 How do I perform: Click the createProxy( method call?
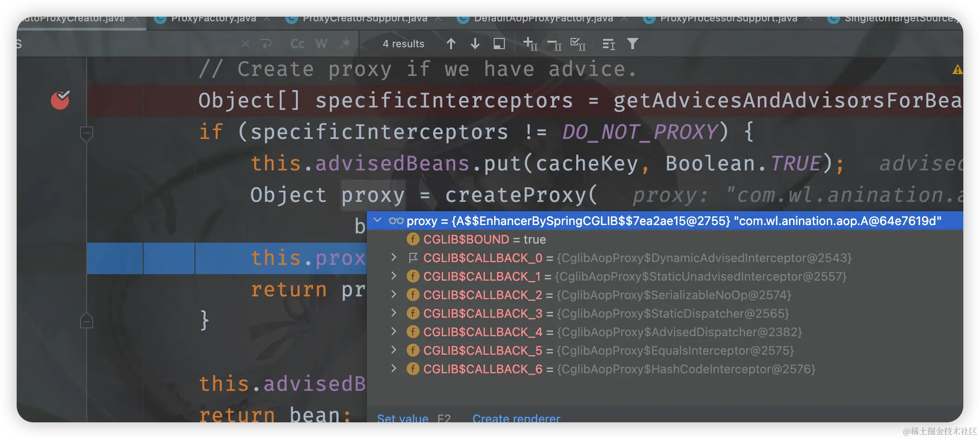[521, 195]
